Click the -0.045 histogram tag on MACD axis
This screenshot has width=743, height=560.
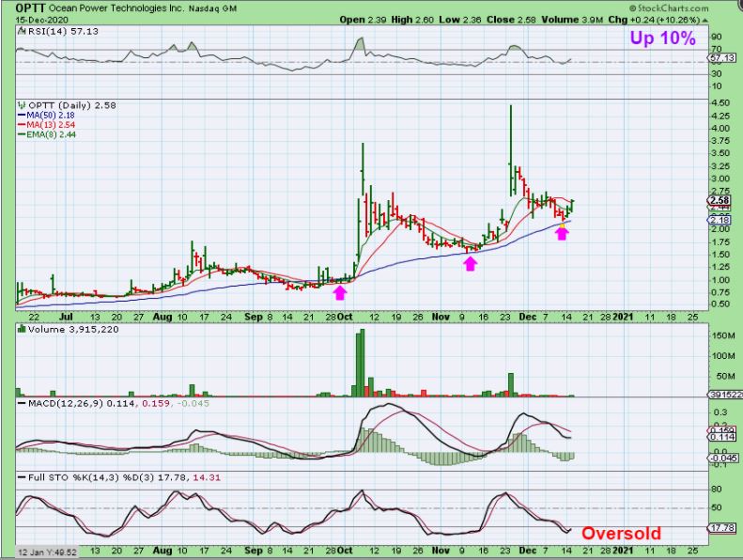coord(723,458)
